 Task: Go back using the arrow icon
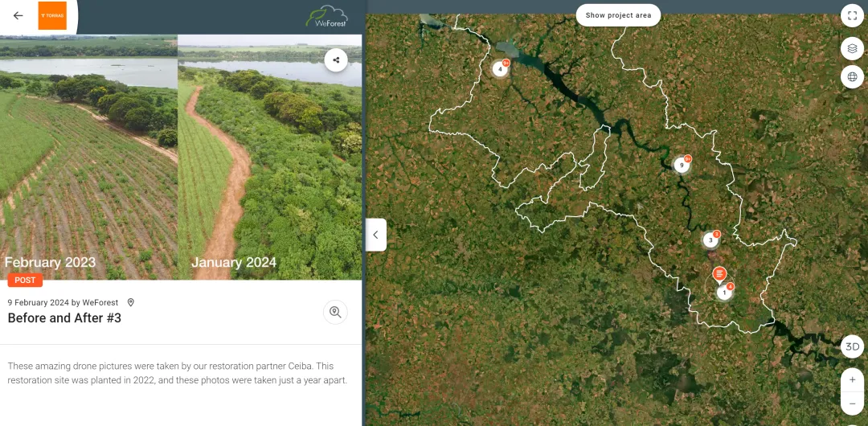18,15
